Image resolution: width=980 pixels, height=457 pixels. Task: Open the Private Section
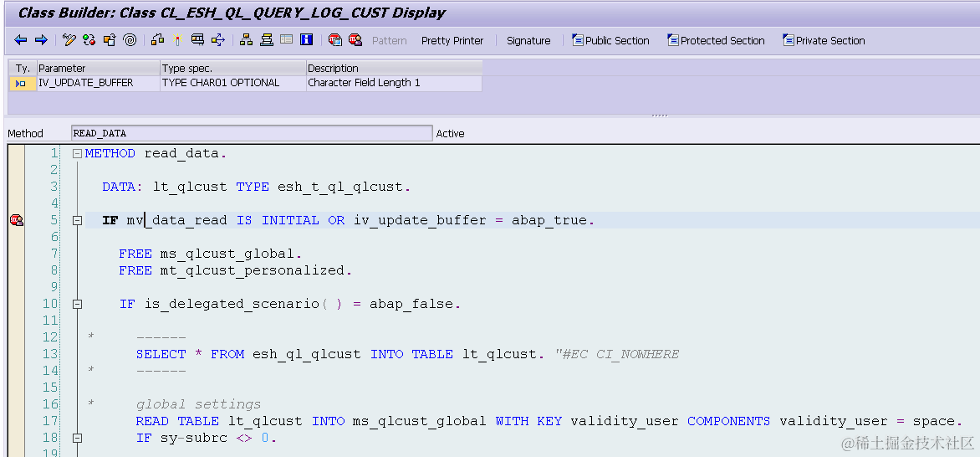pyautogui.click(x=824, y=41)
